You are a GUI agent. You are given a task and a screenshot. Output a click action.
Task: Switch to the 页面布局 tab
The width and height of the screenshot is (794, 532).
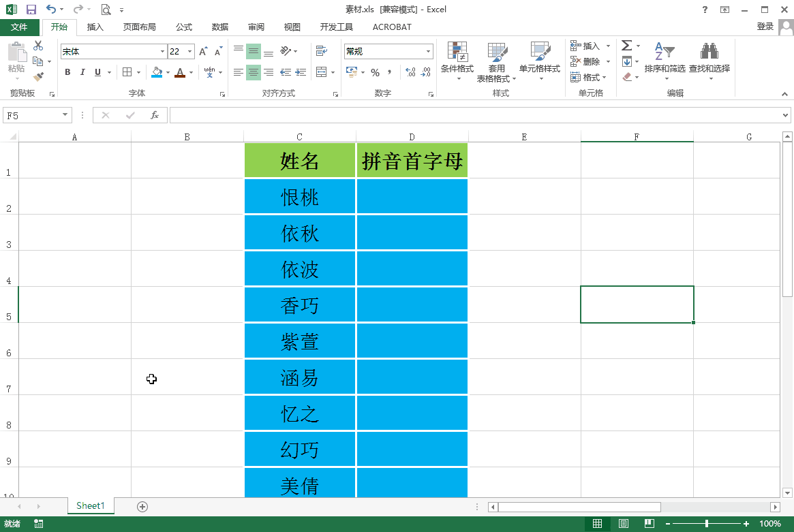point(139,27)
